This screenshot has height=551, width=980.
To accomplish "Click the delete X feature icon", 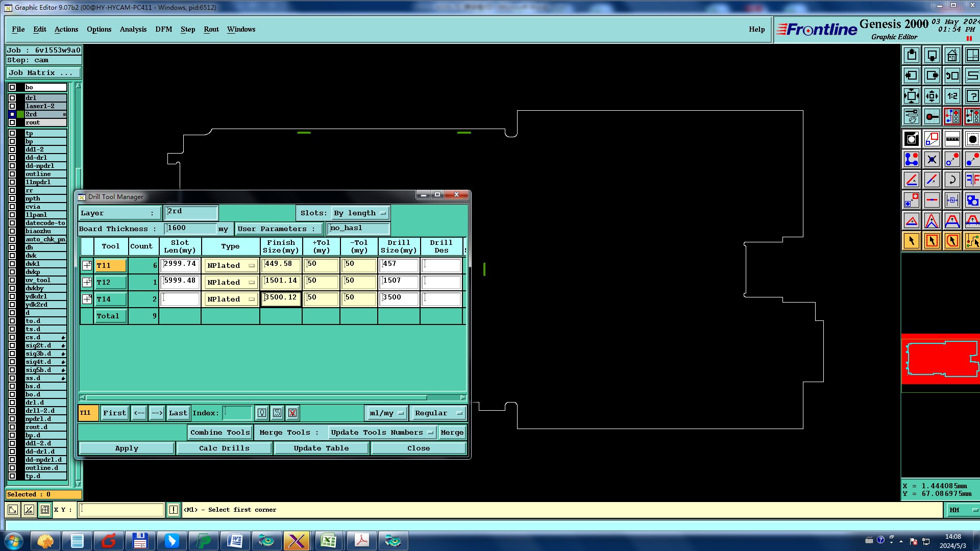I will tap(932, 159).
